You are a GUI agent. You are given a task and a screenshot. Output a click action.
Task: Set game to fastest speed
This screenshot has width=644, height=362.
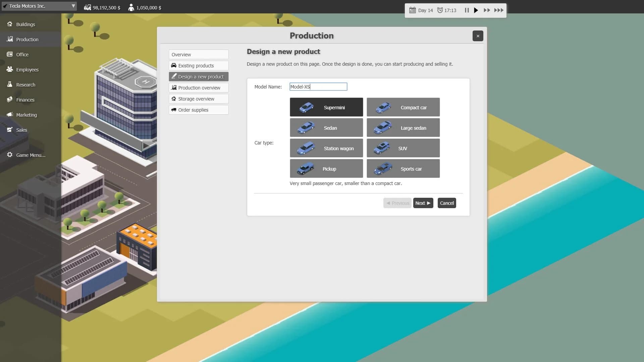pos(499,10)
